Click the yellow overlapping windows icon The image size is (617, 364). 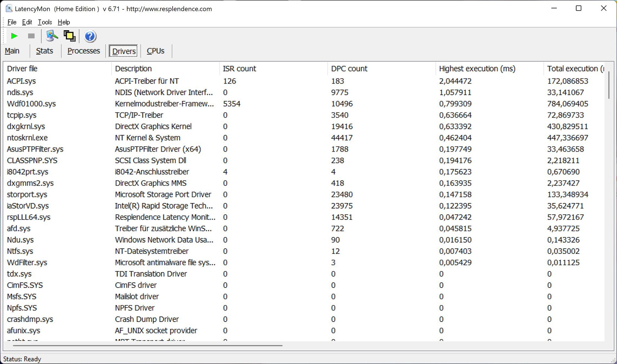[69, 36]
